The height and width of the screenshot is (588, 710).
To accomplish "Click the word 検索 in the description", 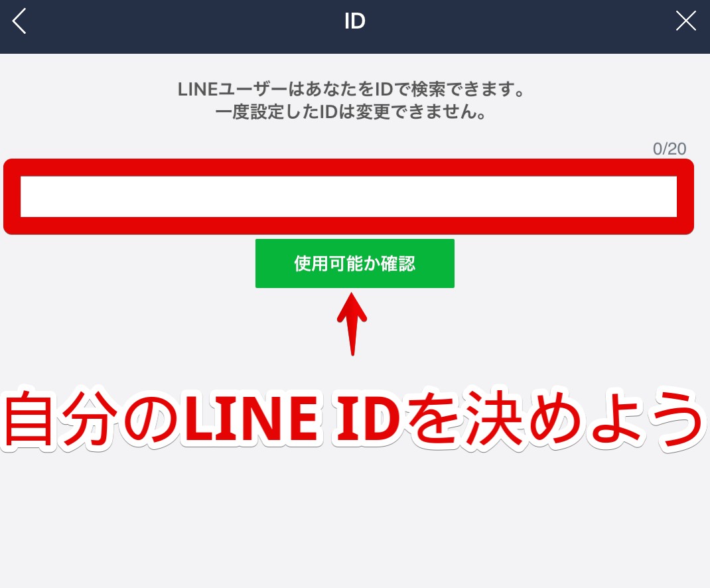I will coord(429,89).
